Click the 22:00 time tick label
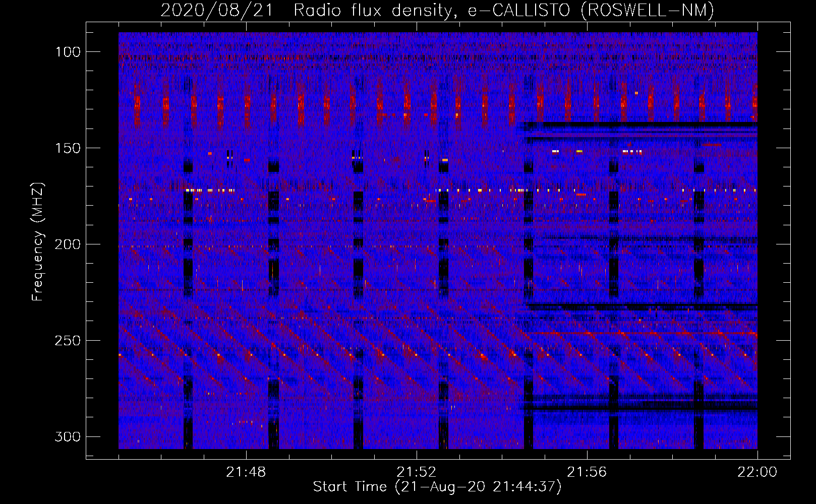The width and height of the screenshot is (816, 504). pos(757,472)
